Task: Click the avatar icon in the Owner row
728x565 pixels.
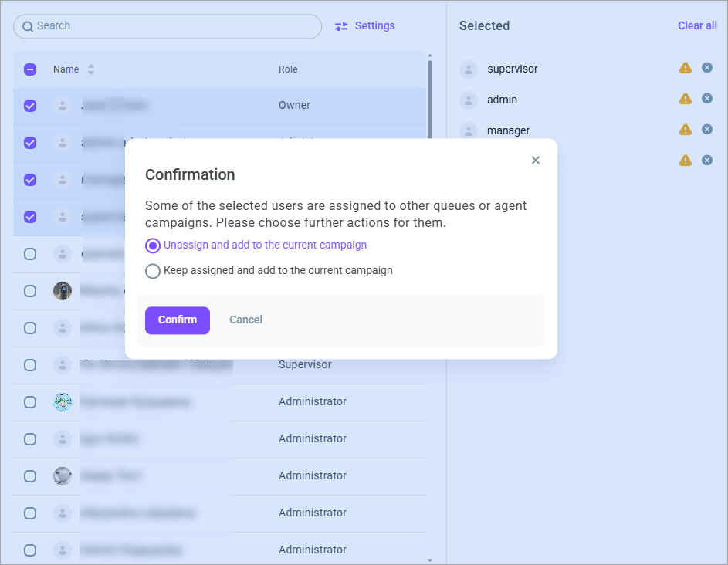Action: [63, 106]
